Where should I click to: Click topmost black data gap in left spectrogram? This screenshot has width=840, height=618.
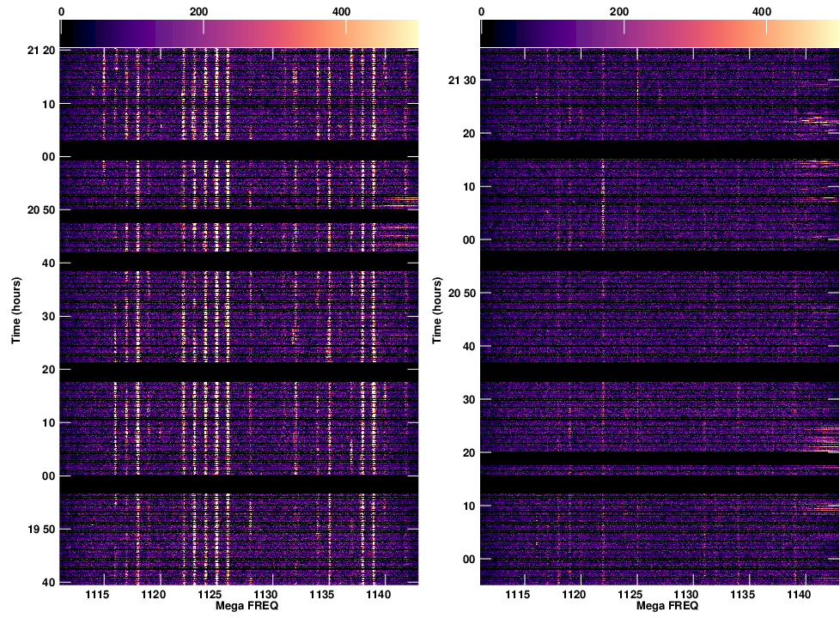point(239,149)
